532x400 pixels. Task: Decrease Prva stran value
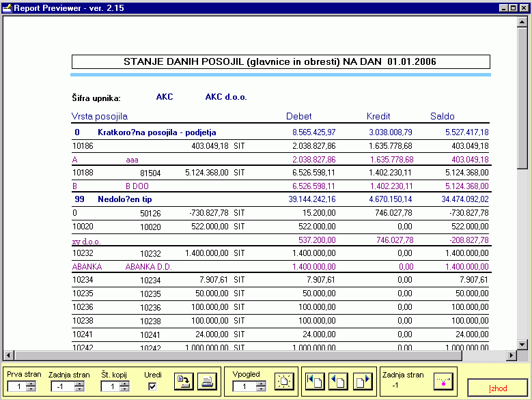click(x=31, y=389)
